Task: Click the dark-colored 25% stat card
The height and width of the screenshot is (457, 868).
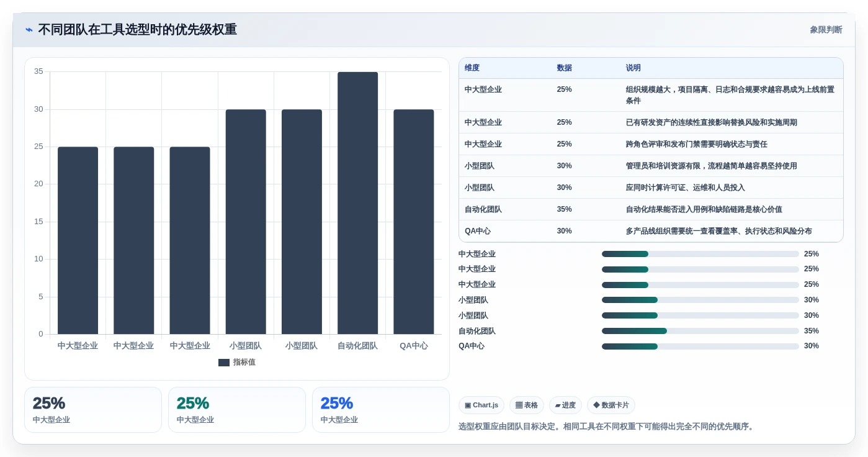Action: click(x=93, y=410)
